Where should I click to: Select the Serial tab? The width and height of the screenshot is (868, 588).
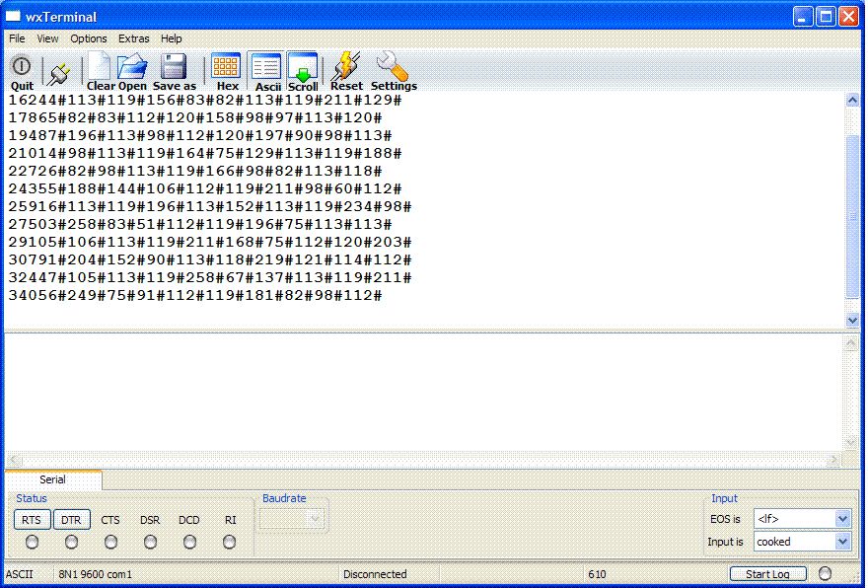click(52, 479)
